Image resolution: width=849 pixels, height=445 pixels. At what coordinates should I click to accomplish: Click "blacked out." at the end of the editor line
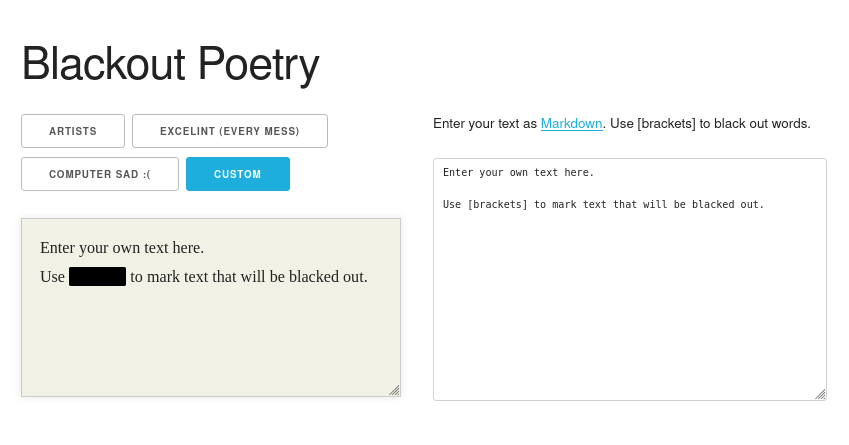coord(731,205)
